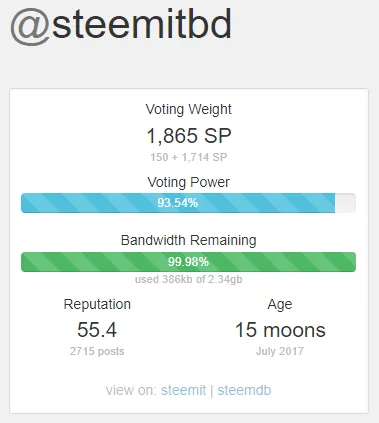Click the Age label
This screenshot has width=379, height=423.
click(280, 305)
